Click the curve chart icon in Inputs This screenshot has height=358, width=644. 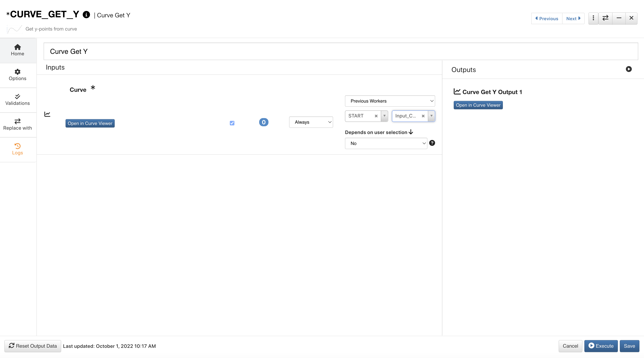[47, 114]
